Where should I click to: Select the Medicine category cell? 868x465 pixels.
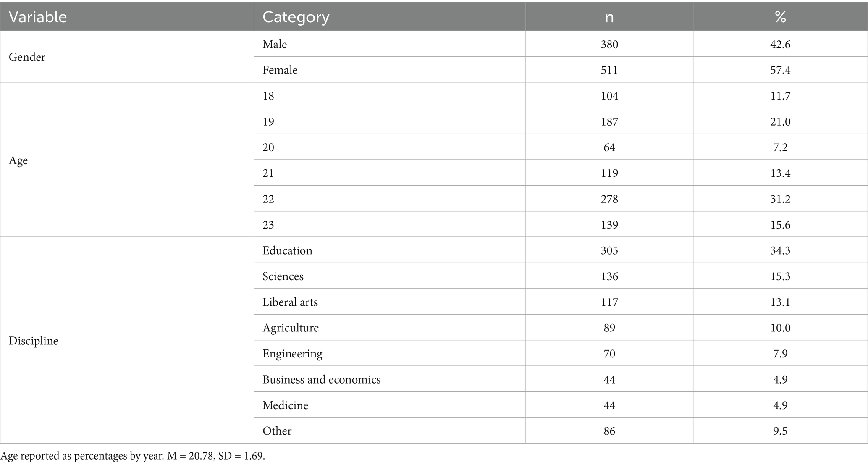pyautogui.click(x=285, y=405)
